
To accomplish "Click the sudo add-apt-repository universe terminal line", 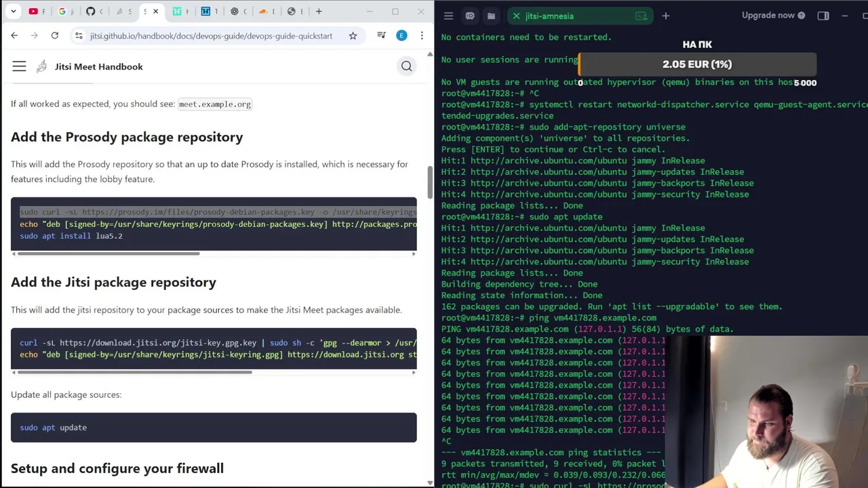I will (564, 127).
